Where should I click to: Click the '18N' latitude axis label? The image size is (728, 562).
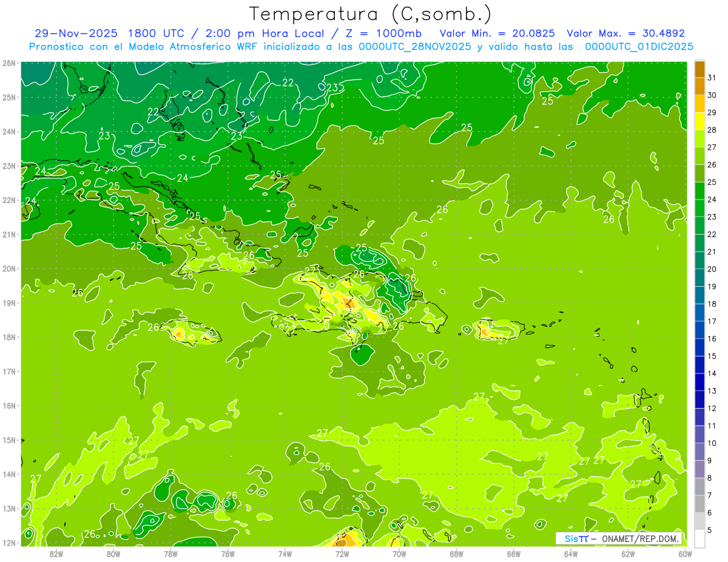tap(9, 337)
